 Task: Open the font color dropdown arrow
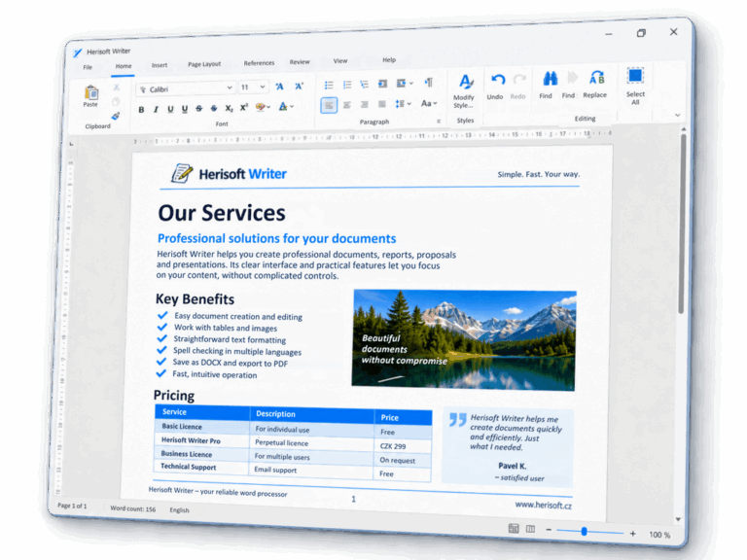click(292, 106)
